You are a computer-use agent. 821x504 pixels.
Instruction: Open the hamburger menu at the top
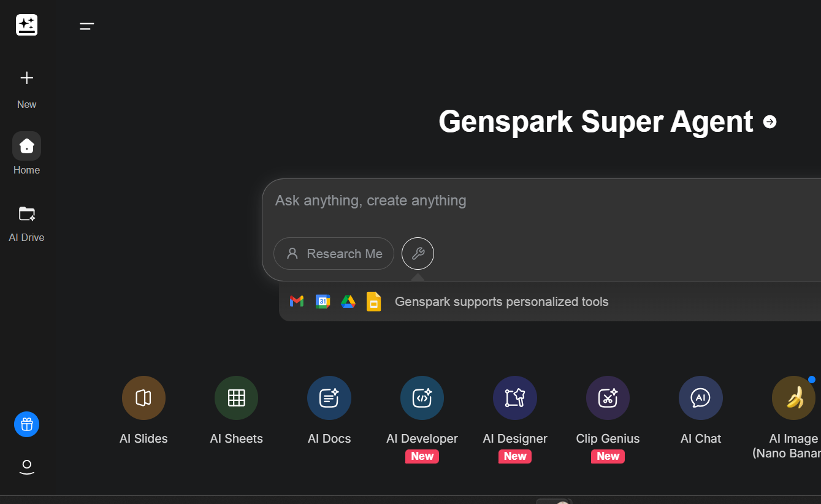(86, 26)
